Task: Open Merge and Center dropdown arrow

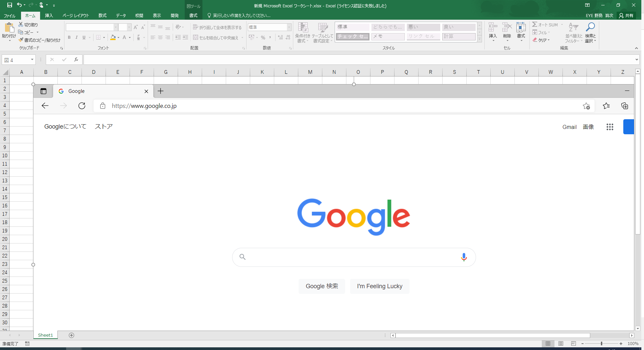Action: click(x=242, y=38)
